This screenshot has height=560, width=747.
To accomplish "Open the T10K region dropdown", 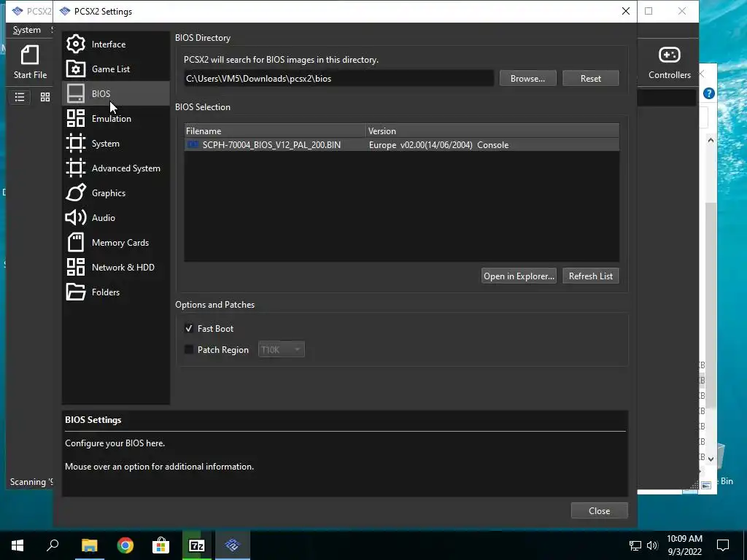I will point(281,349).
